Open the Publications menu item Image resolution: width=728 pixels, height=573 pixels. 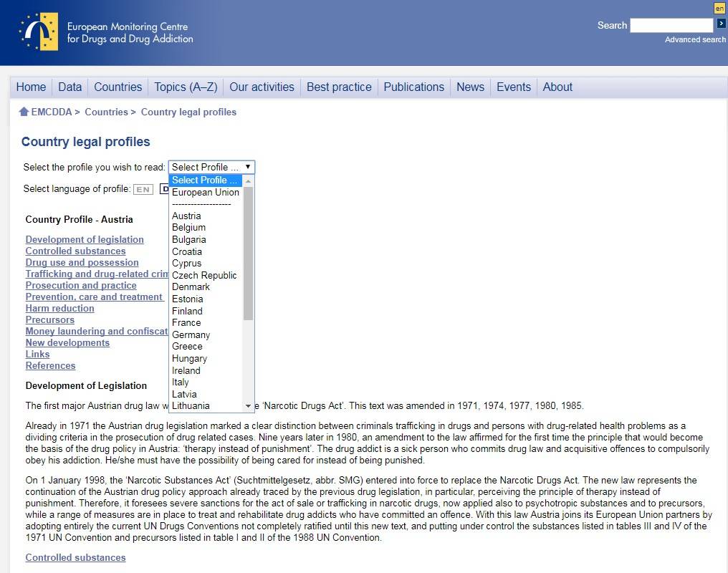(413, 87)
